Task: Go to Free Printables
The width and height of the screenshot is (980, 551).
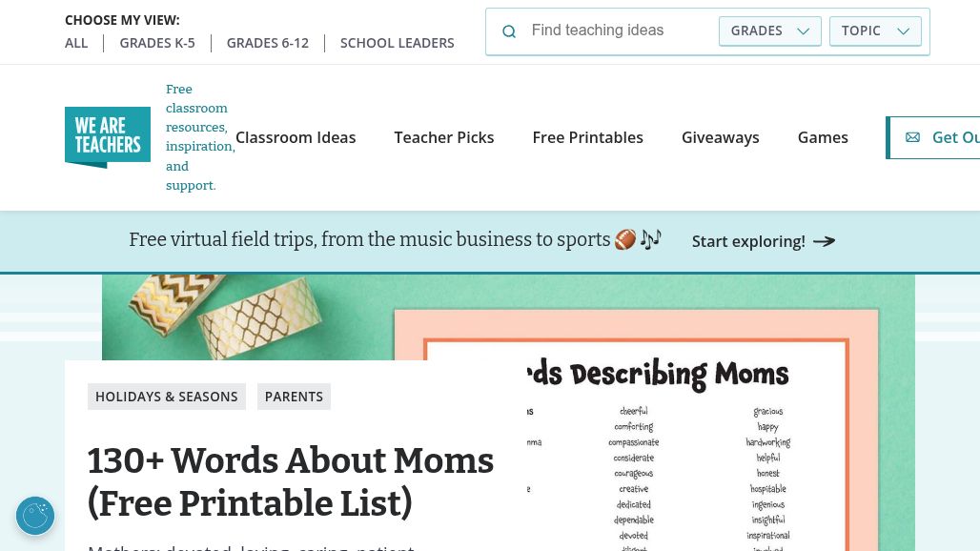Action: click(x=588, y=137)
